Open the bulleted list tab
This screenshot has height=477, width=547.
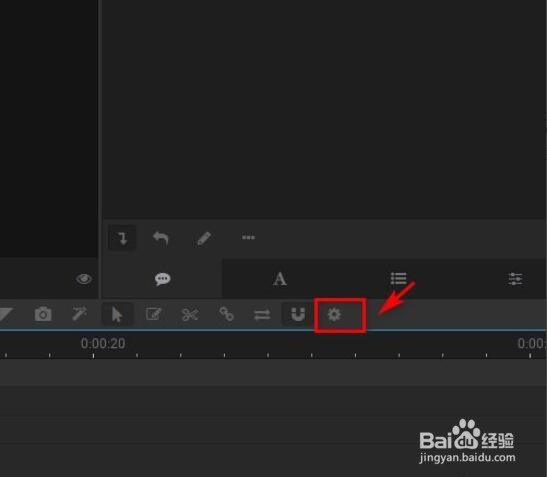click(x=398, y=279)
